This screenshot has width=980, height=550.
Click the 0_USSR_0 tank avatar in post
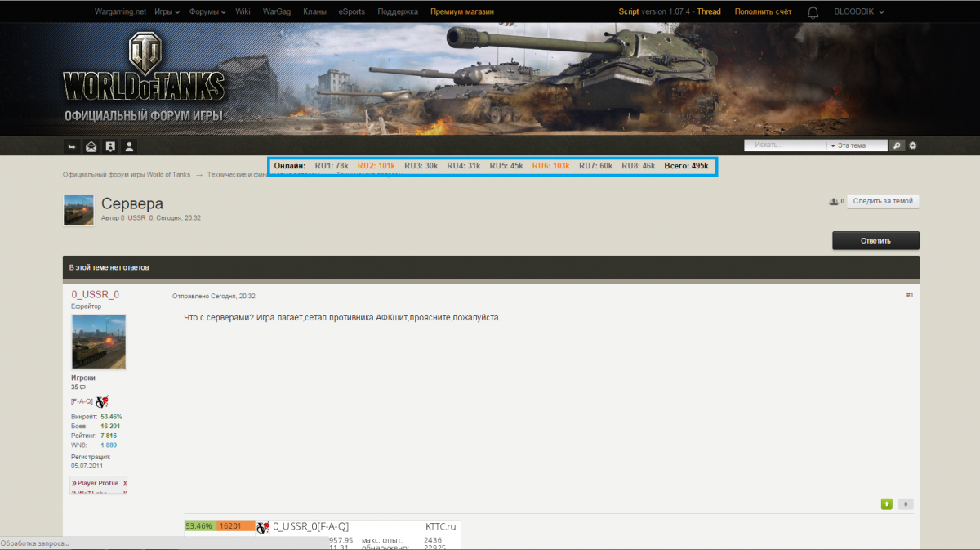99,342
